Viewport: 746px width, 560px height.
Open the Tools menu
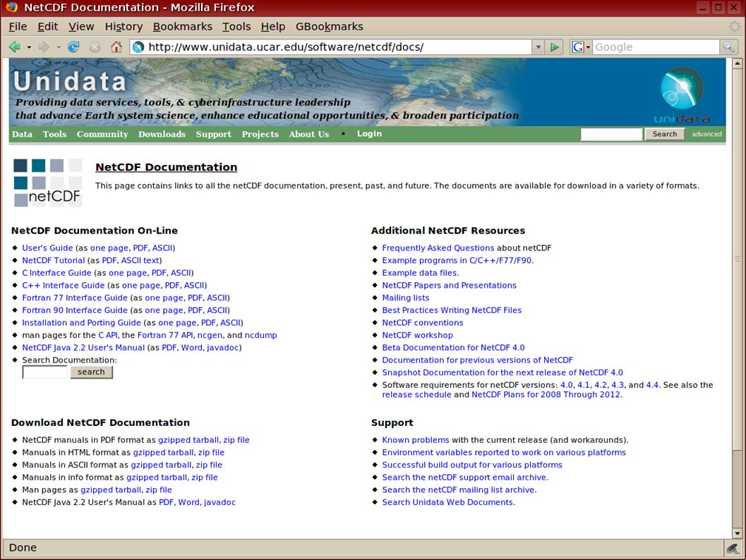pyautogui.click(x=236, y=27)
